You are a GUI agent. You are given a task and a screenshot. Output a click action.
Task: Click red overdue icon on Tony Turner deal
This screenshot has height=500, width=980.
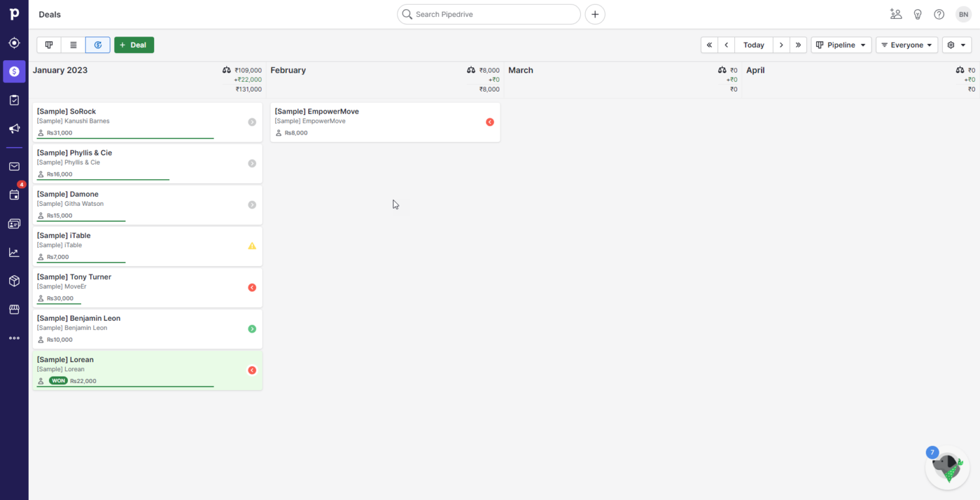click(252, 288)
